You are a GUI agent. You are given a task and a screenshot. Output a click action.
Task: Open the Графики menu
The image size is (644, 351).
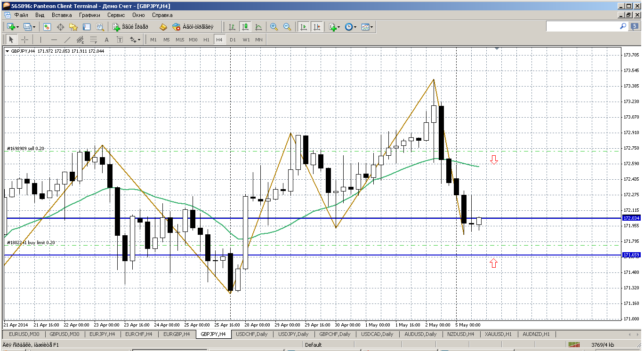89,15
